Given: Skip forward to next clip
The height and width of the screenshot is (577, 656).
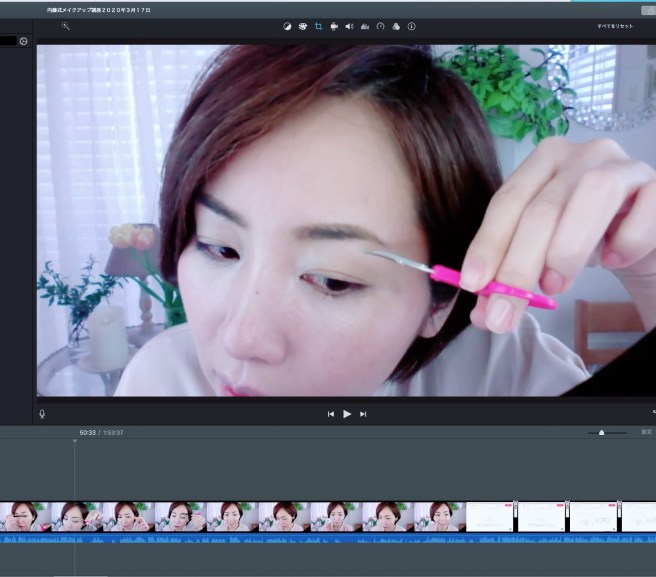Looking at the screenshot, I should pos(363,413).
